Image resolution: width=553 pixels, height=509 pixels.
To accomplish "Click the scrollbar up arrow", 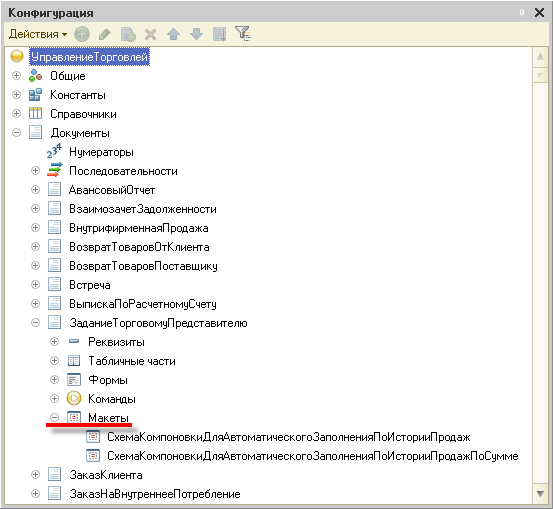I will tap(540, 56).
